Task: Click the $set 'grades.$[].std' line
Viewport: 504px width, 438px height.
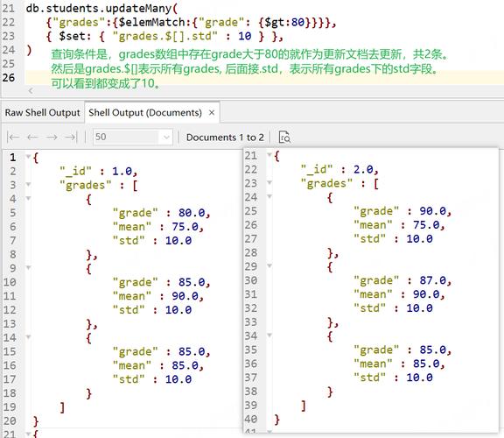Action: tap(164, 36)
